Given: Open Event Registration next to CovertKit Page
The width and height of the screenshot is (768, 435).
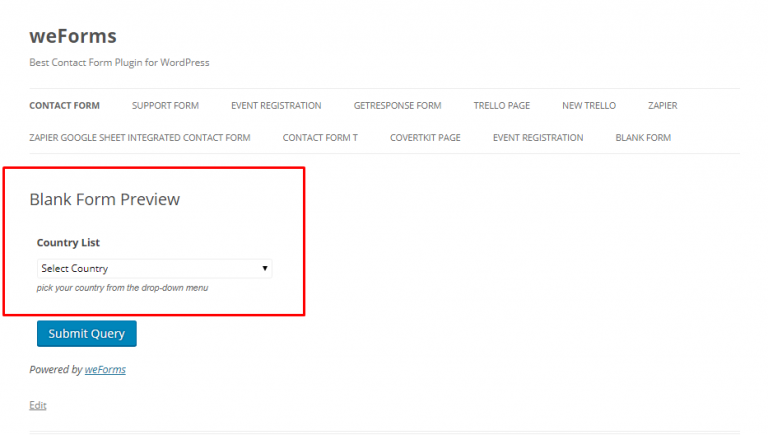Looking at the screenshot, I should click(x=537, y=138).
